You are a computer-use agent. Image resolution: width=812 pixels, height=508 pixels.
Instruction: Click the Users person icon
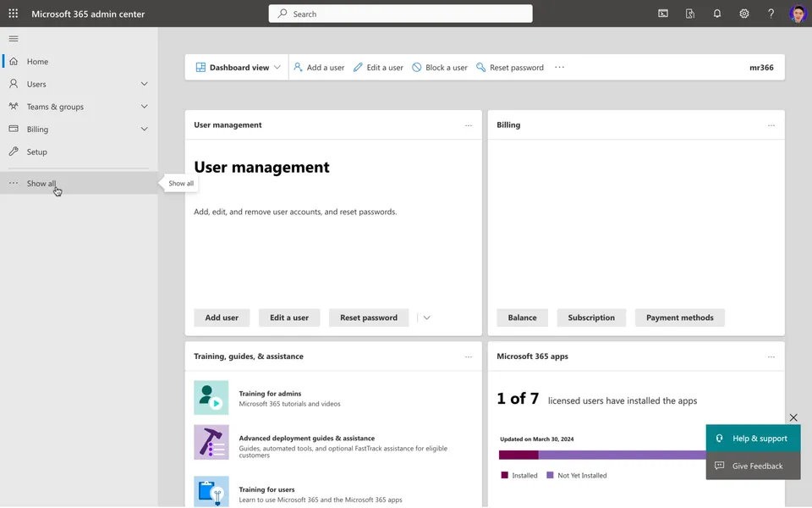coord(14,84)
